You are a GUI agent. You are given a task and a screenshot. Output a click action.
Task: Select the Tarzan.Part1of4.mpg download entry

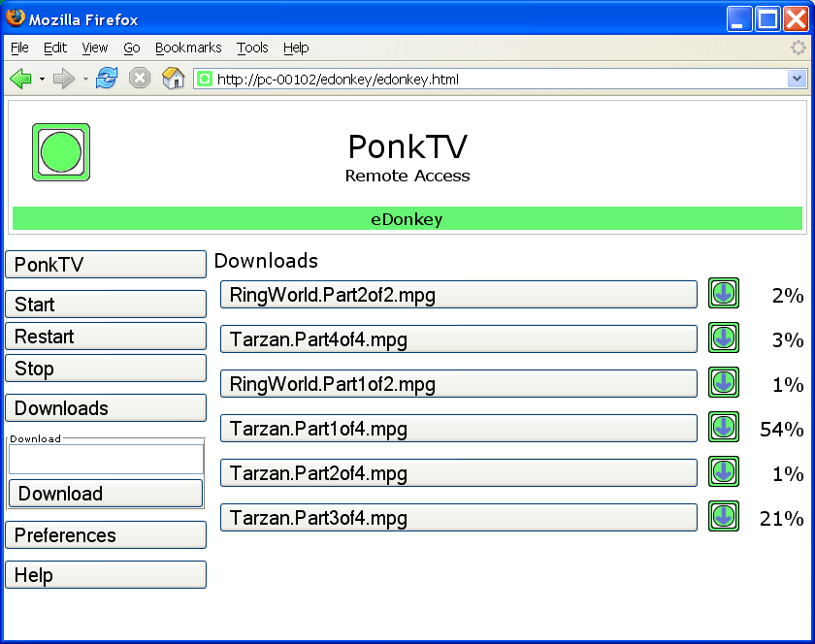[x=458, y=429]
